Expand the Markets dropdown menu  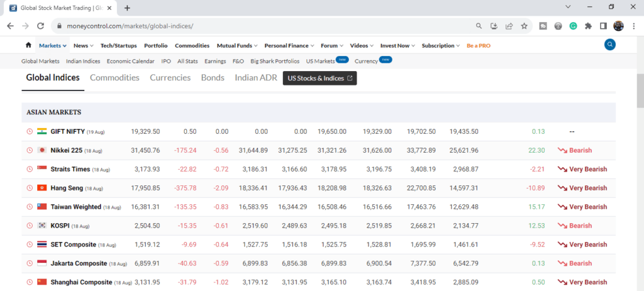[x=53, y=45]
